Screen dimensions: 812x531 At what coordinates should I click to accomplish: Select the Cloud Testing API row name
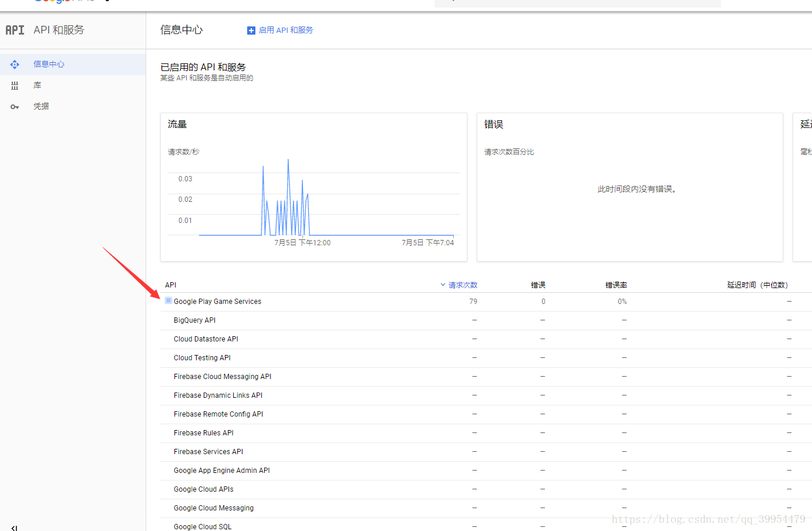click(x=202, y=358)
